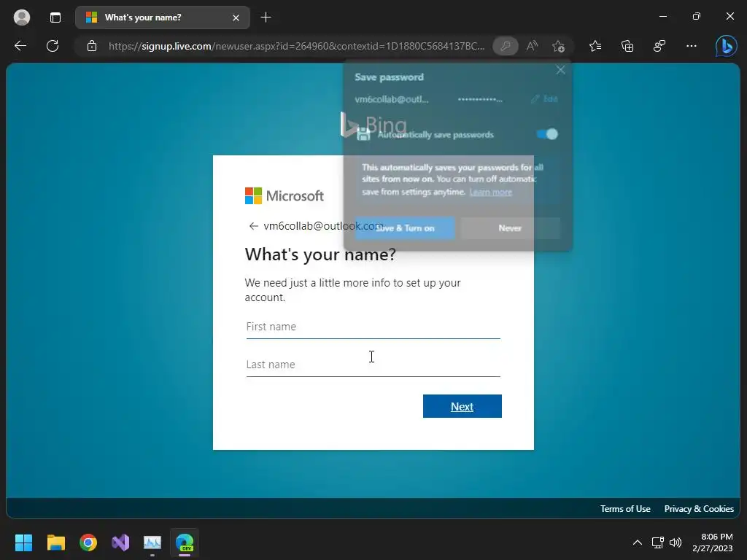Click the address bar URL
The height and width of the screenshot is (560, 747).
pos(296,46)
